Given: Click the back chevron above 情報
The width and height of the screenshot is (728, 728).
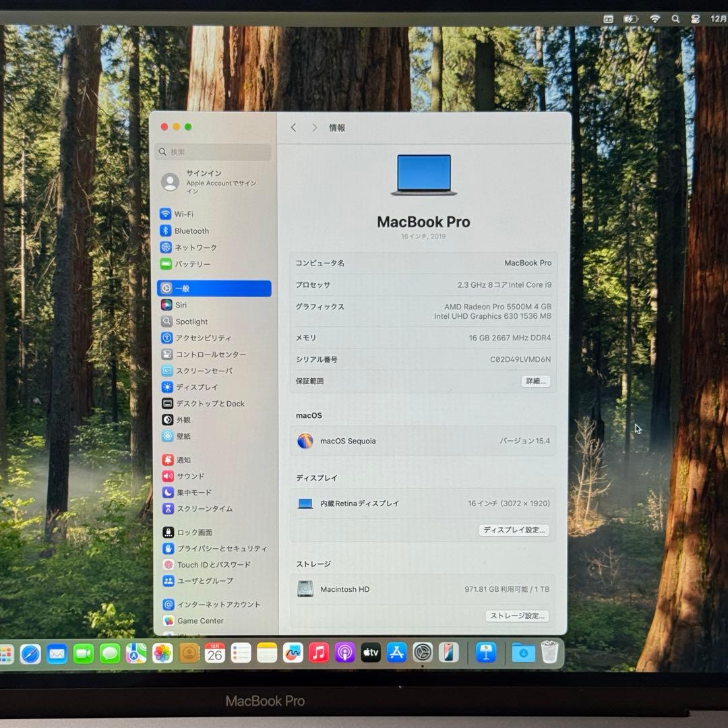Looking at the screenshot, I should [x=293, y=127].
